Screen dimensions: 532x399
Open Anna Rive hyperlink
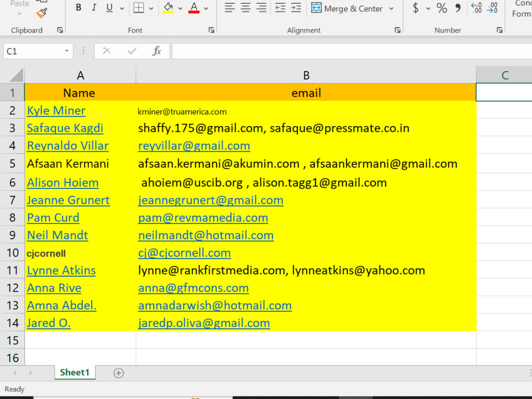click(54, 288)
